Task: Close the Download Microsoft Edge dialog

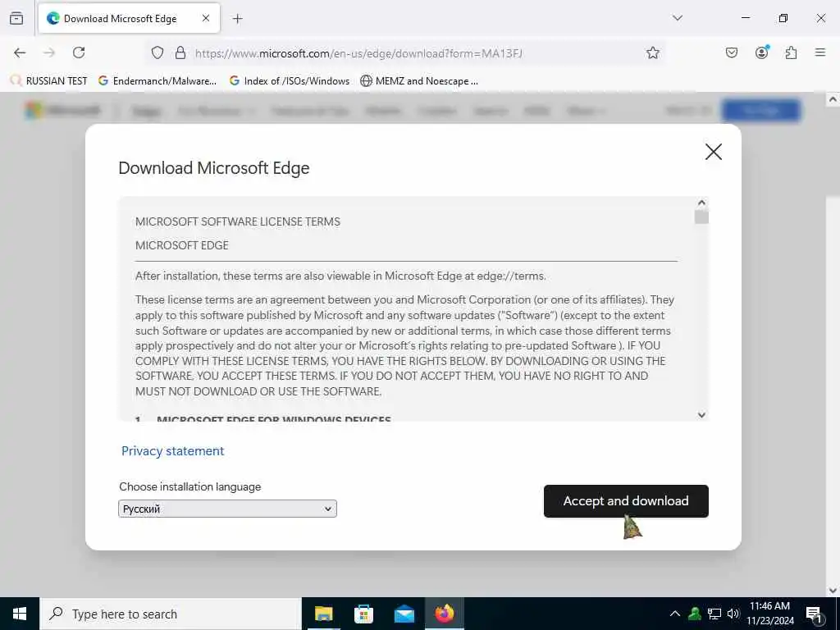Action: [x=714, y=152]
